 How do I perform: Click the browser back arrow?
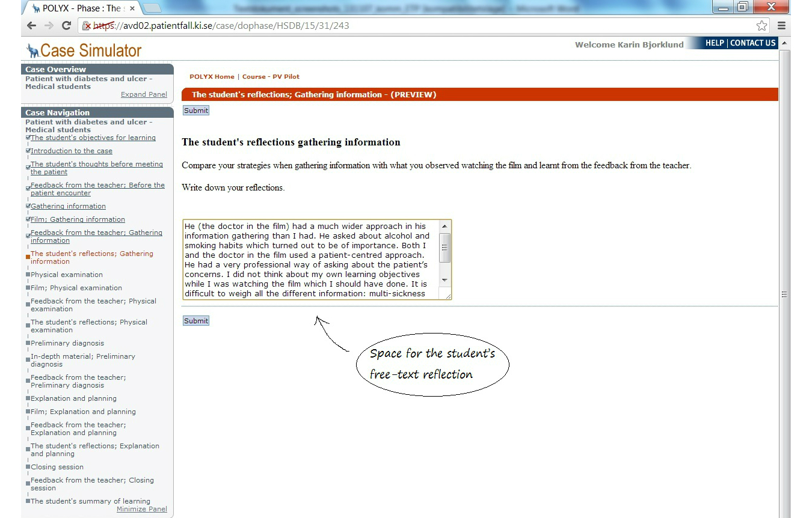[x=31, y=26]
